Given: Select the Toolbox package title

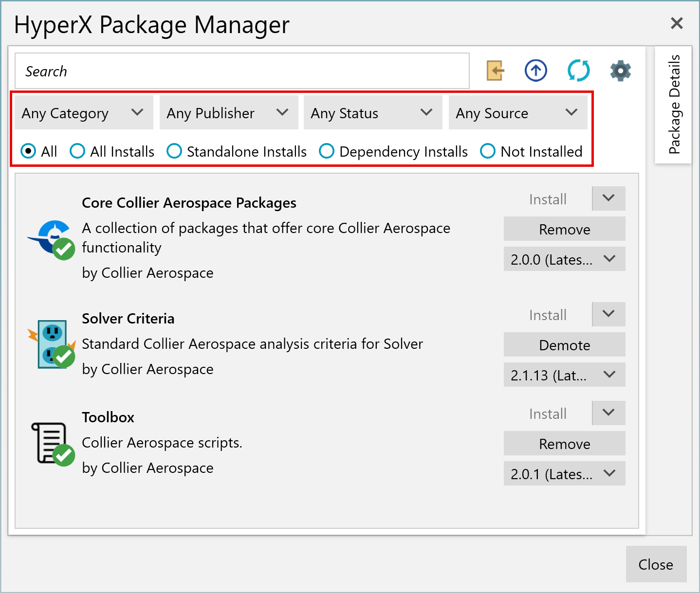Looking at the screenshot, I should coord(108,417).
